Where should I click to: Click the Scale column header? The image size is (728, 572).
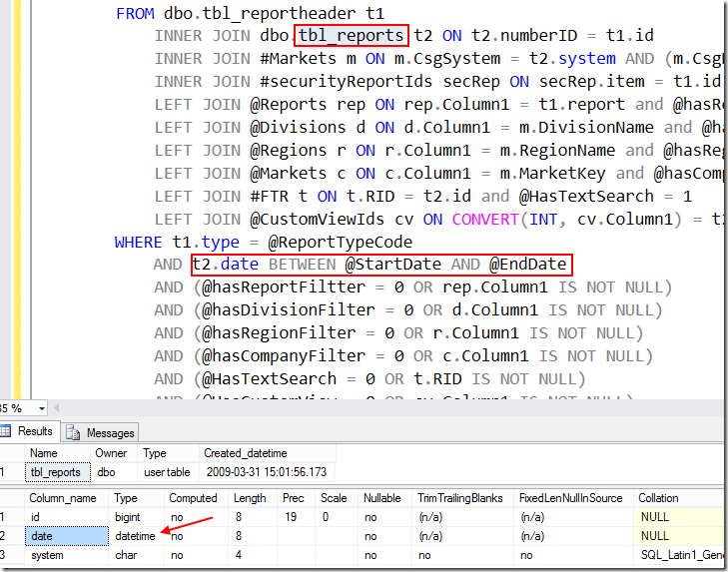(x=337, y=498)
